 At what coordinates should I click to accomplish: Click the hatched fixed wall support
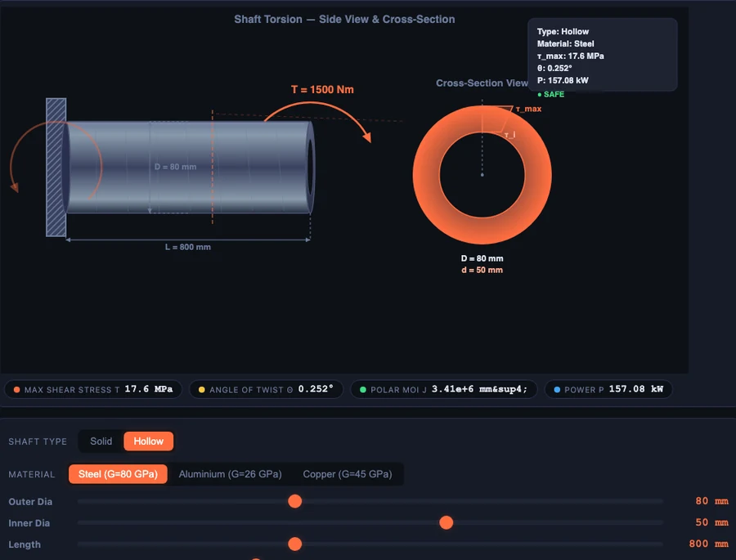(x=56, y=167)
